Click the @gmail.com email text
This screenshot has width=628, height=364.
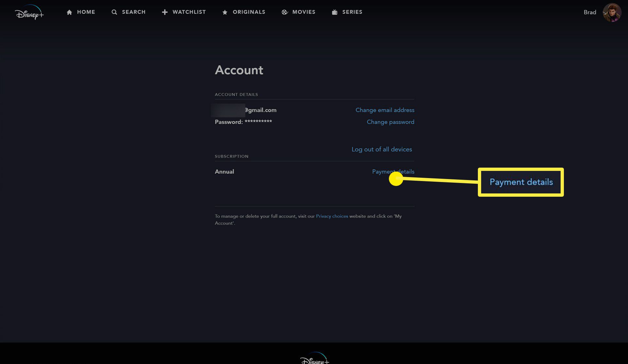[x=260, y=110]
